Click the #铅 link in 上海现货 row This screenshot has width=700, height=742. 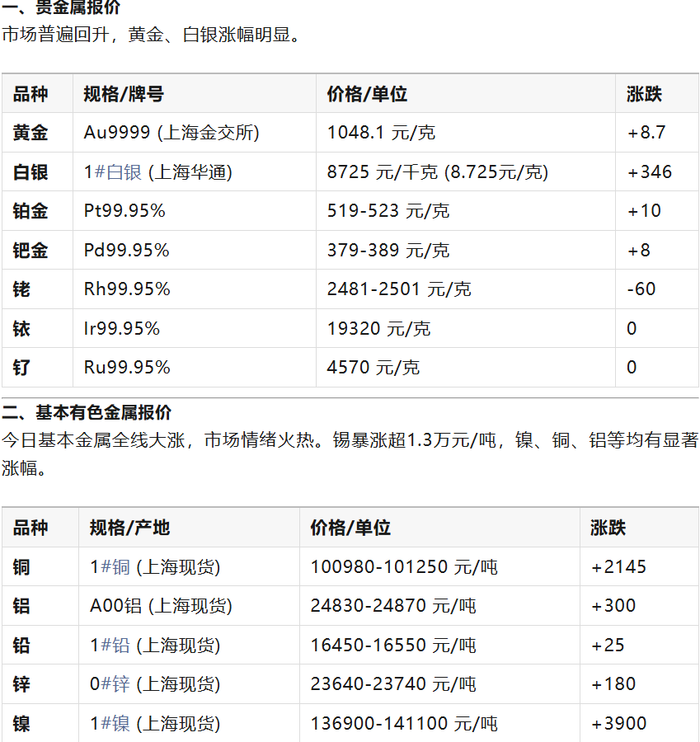click(x=115, y=646)
